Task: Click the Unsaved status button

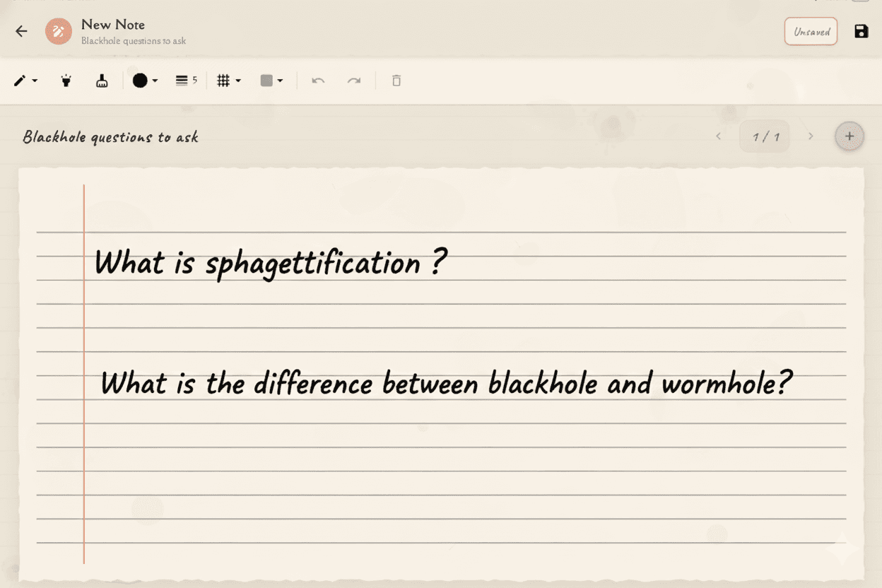Action: [x=810, y=31]
